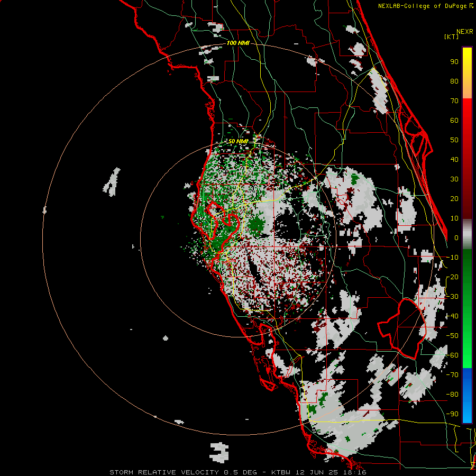Viewport: 476px width, 476px height.
Task: Select the positive 30 knots scale label
Action: click(454, 179)
